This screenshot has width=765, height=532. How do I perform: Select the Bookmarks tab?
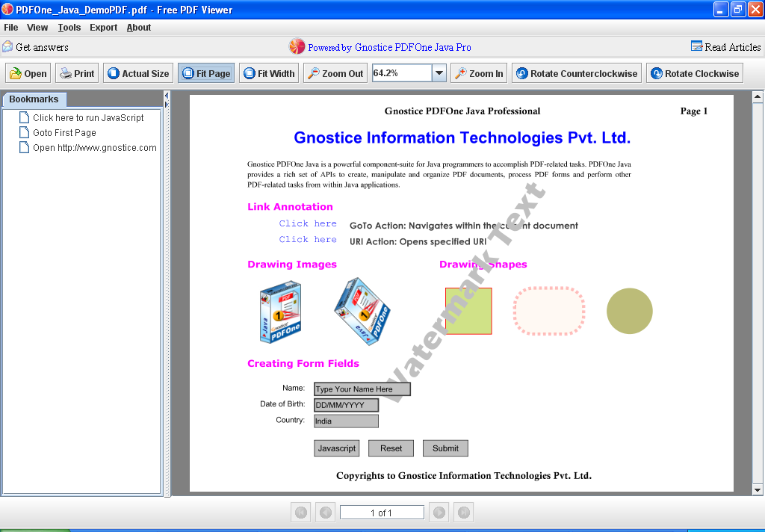click(34, 99)
